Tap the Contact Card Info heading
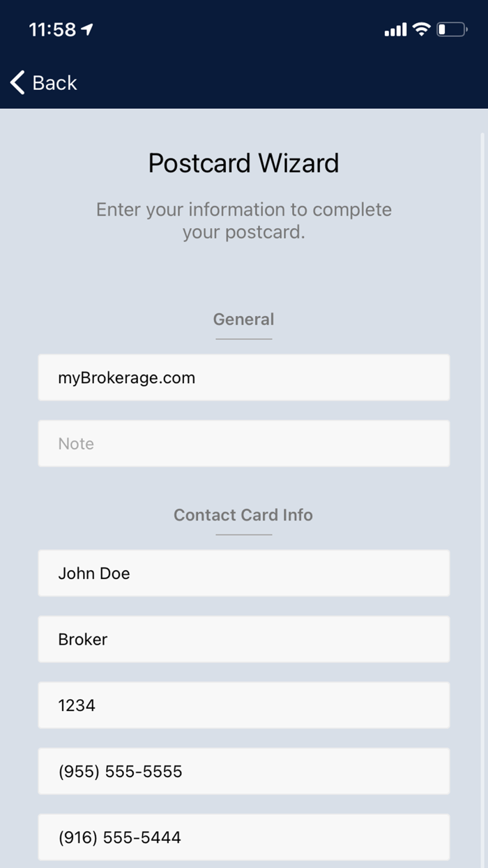Image resolution: width=488 pixels, height=868 pixels. (243, 515)
